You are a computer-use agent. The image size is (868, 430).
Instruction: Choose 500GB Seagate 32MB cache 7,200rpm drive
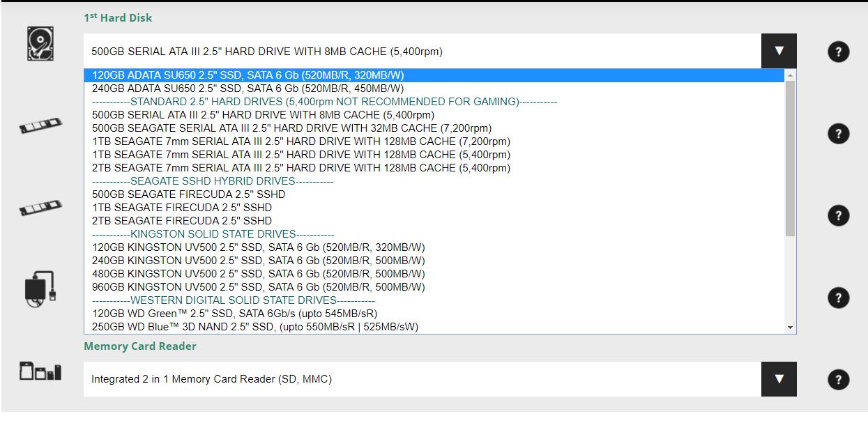click(434, 128)
